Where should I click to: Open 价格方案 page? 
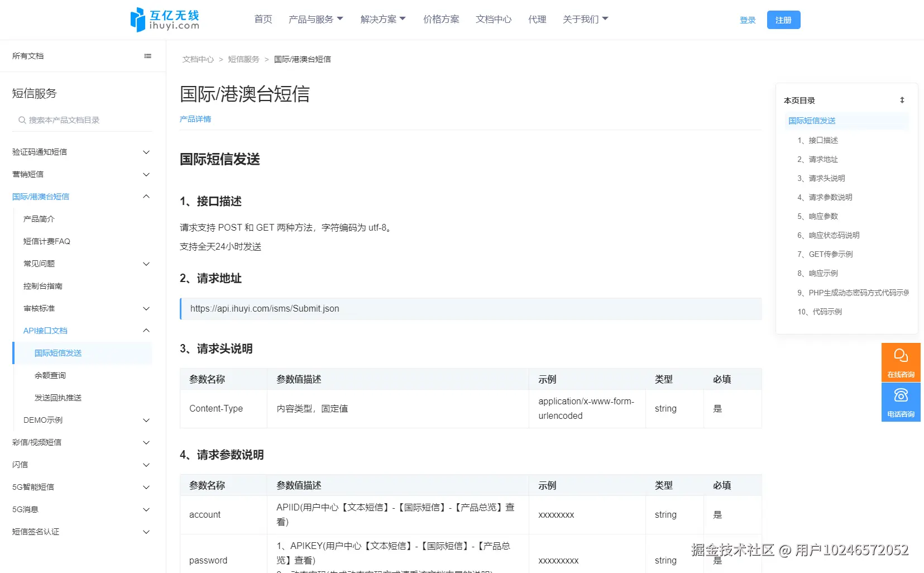tap(441, 20)
